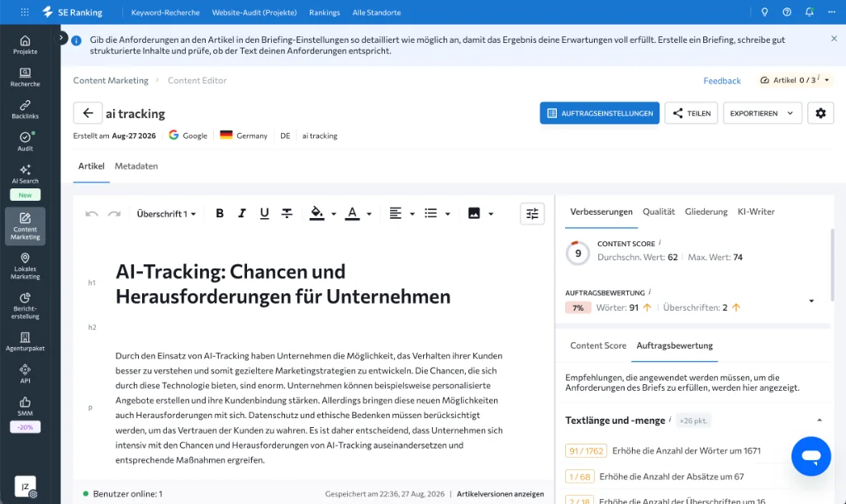Select the Verbesserungen tab

pyautogui.click(x=601, y=212)
